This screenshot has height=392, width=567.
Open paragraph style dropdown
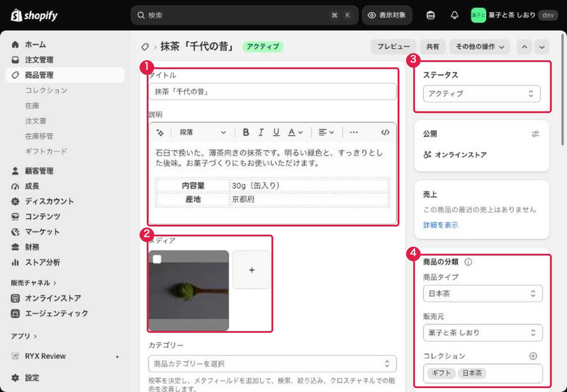(x=202, y=132)
